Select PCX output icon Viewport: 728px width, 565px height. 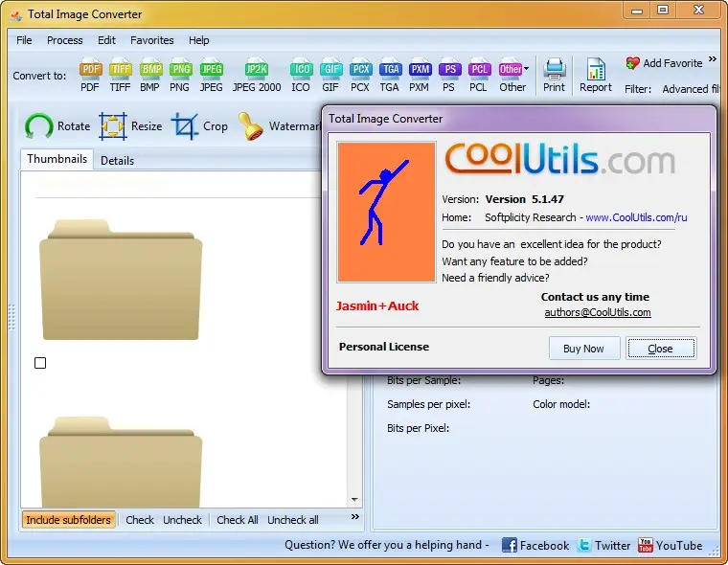click(360, 76)
